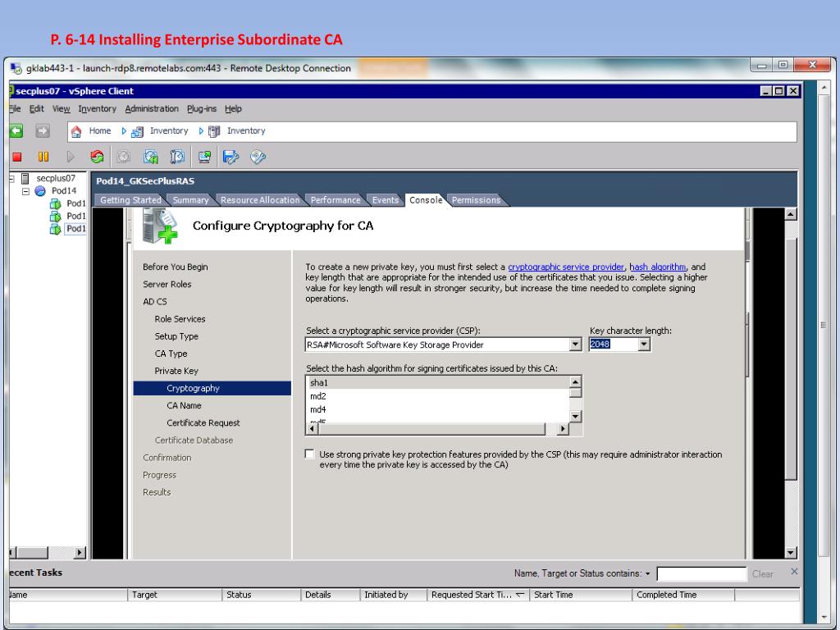Click the Power On play icon
The height and width of the screenshot is (630, 840).
coord(71,157)
